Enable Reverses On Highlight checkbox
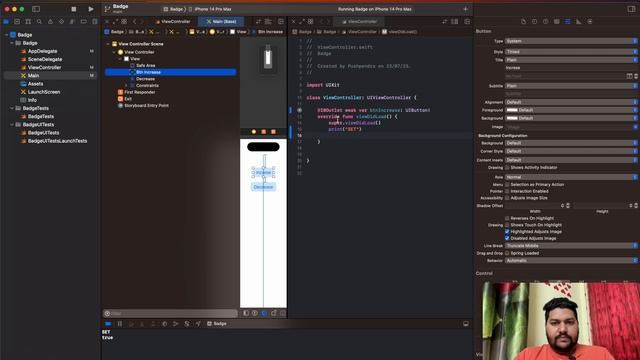 click(x=507, y=218)
